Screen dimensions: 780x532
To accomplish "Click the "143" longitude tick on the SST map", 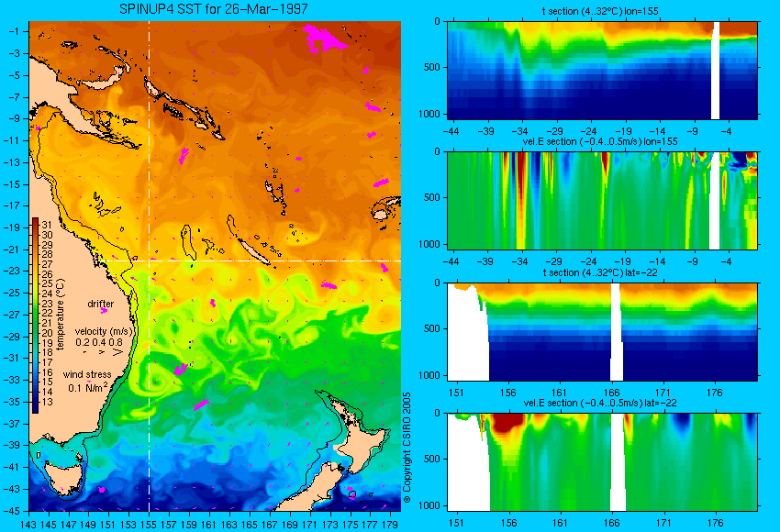I will tap(28, 524).
